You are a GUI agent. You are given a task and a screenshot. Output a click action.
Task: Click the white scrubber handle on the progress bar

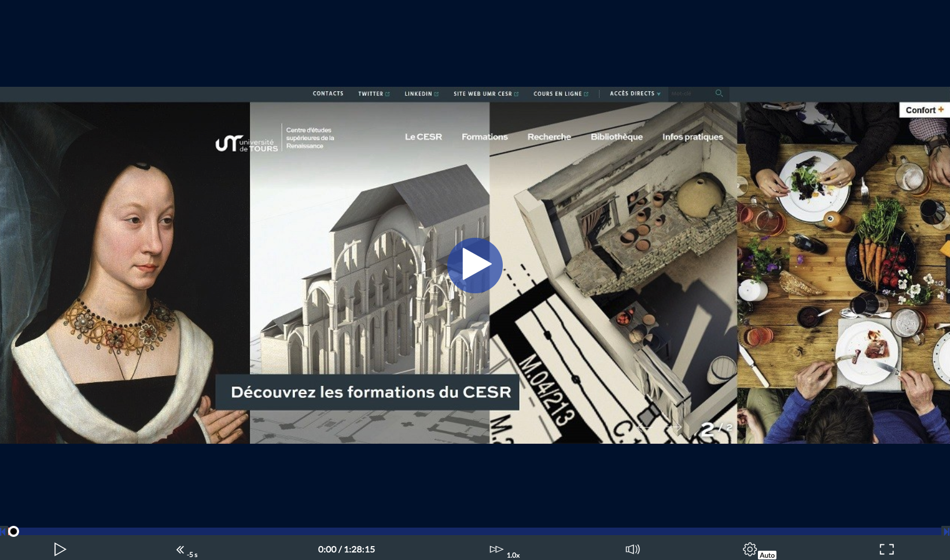coord(13,531)
